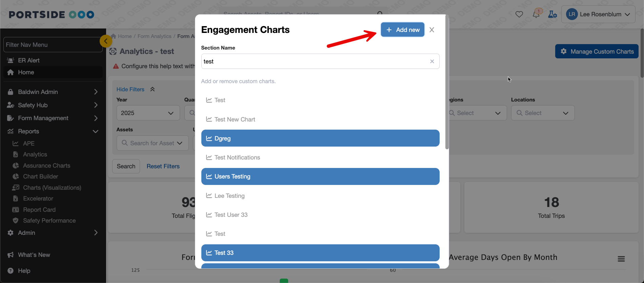Screen dimensions: 644x283
Task: Click the Add new button
Action: click(x=402, y=30)
